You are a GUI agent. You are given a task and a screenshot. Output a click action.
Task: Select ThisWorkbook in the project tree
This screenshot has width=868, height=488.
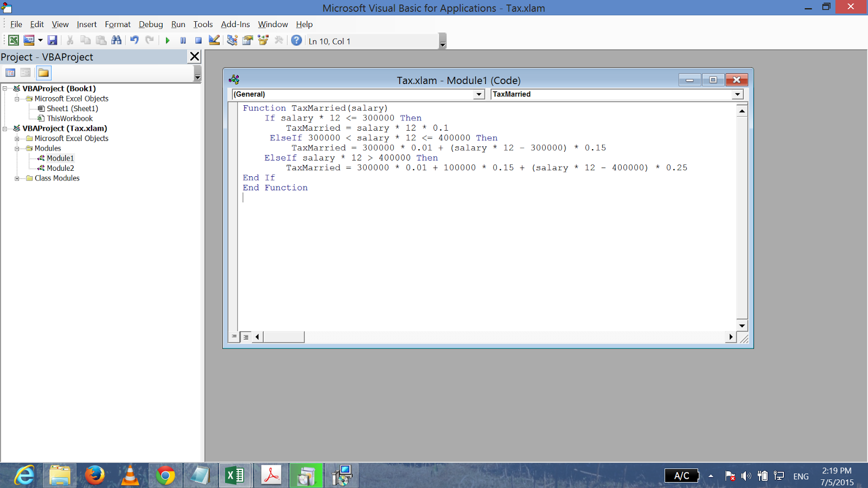[69, 118]
